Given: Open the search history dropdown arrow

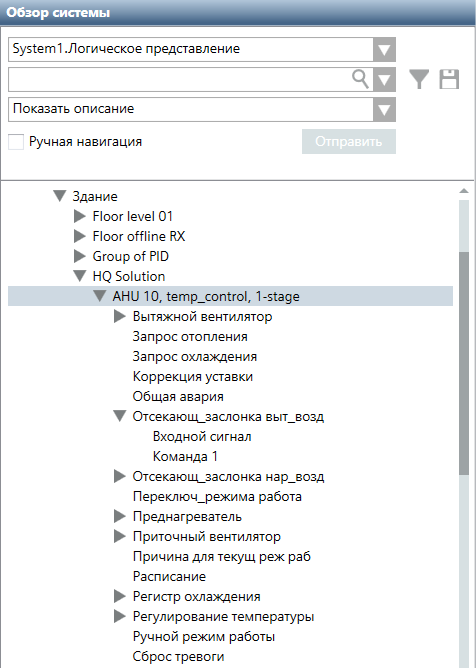Looking at the screenshot, I should [x=384, y=80].
